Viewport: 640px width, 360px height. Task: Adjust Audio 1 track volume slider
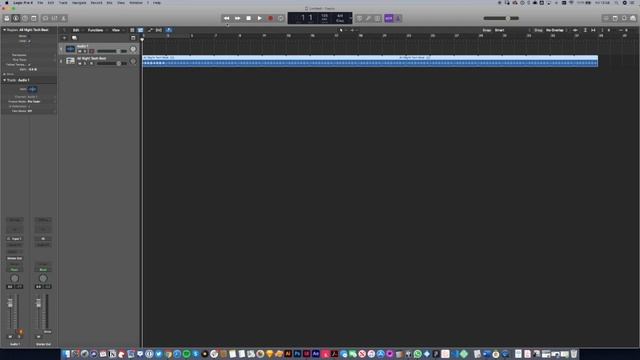[111, 51]
